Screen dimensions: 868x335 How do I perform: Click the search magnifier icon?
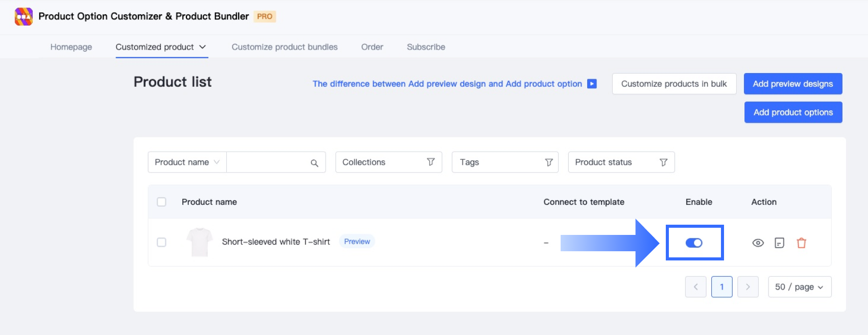tap(314, 163)
